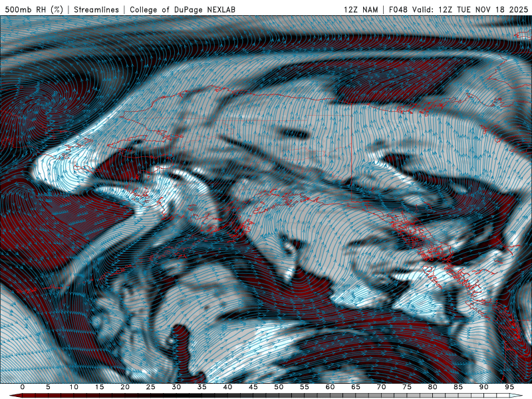Click the '95' colorbar scale label
532x399 pixels.
(x=509, y=387)
